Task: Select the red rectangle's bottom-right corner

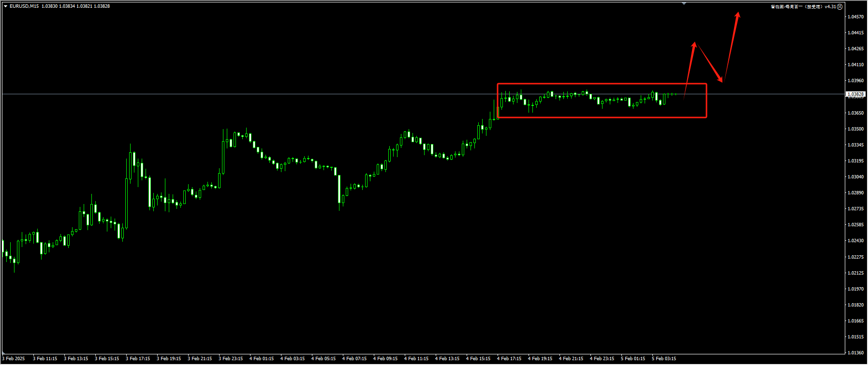Action: tap(706, 117)
